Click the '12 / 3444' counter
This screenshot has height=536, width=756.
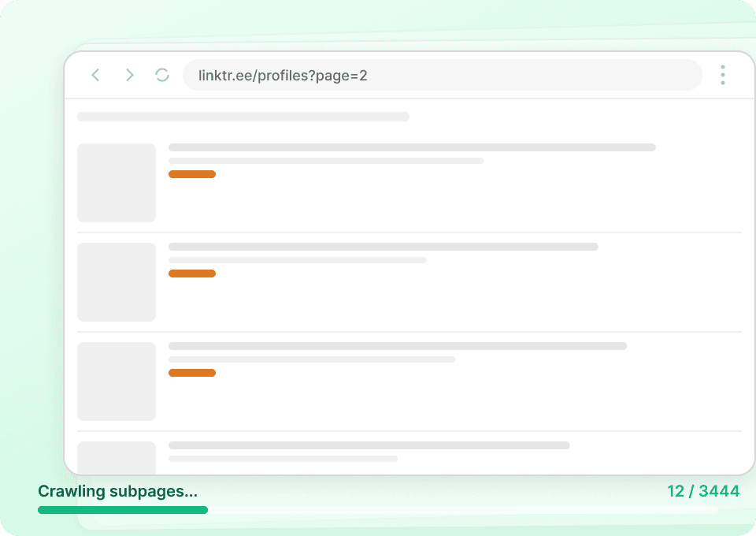pos(703,491)
